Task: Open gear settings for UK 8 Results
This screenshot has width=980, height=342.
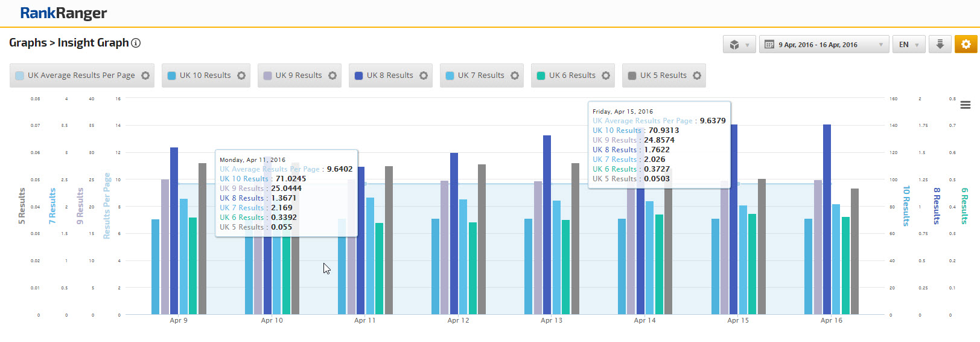Action: pyautogui.click(x=424, y=76)
